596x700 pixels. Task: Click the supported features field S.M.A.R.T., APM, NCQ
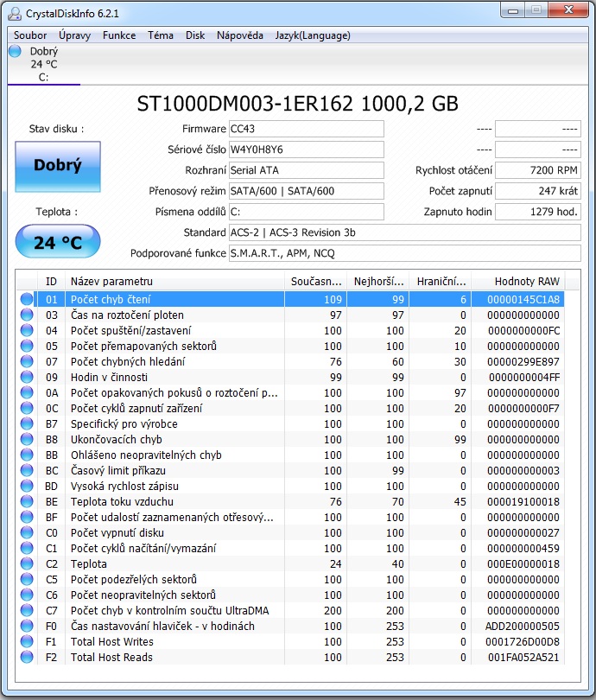(405, 253)
